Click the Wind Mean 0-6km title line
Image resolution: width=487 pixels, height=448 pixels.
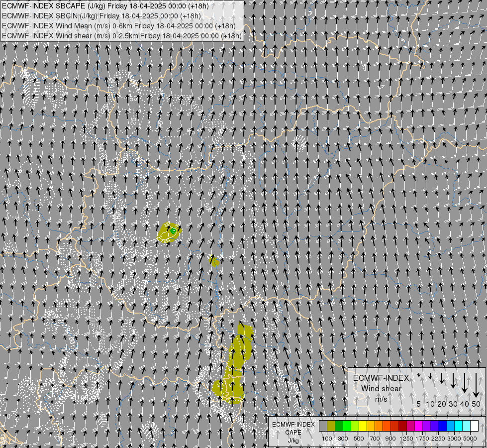[x=119, y=26]
